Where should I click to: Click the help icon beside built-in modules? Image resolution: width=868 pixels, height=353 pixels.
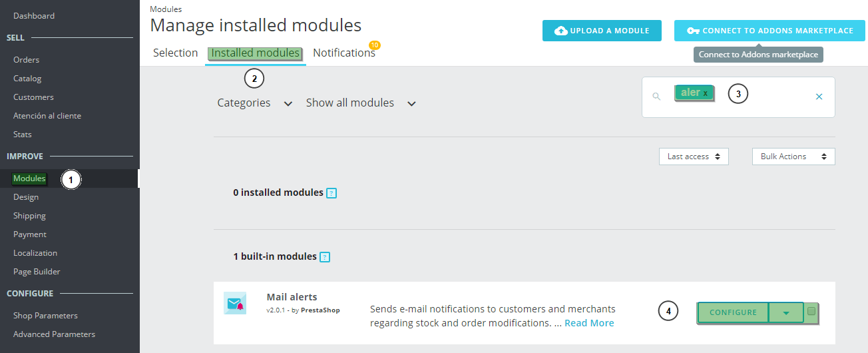325,257
